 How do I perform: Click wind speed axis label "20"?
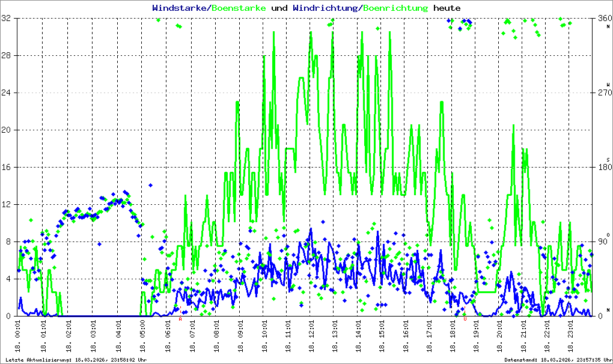click(x=6, y=130)
